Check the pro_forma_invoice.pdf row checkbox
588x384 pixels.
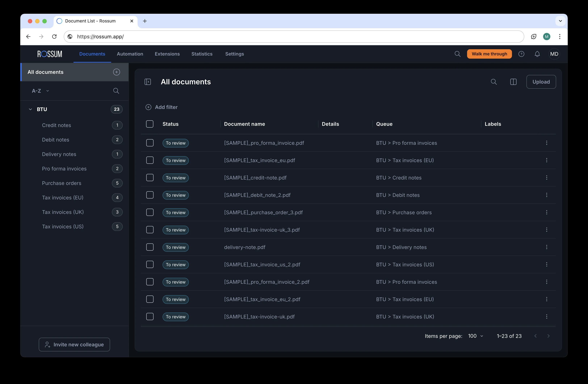[x=150, y=143]
